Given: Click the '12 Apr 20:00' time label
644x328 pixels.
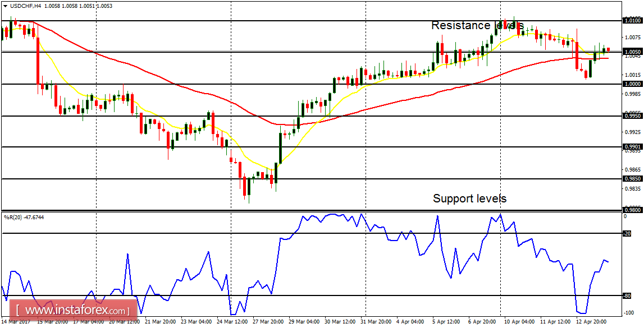Looking at the screenshot, I should (591, 321).
